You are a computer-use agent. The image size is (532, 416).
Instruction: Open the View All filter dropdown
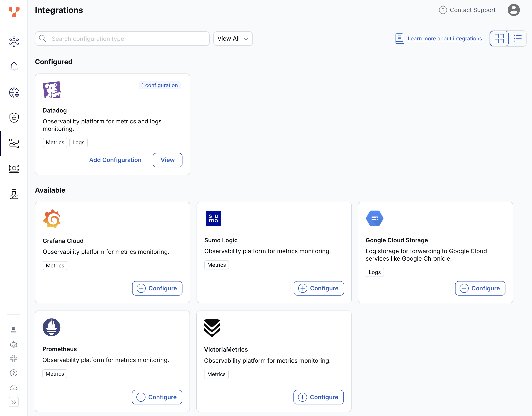click(232, 39)
